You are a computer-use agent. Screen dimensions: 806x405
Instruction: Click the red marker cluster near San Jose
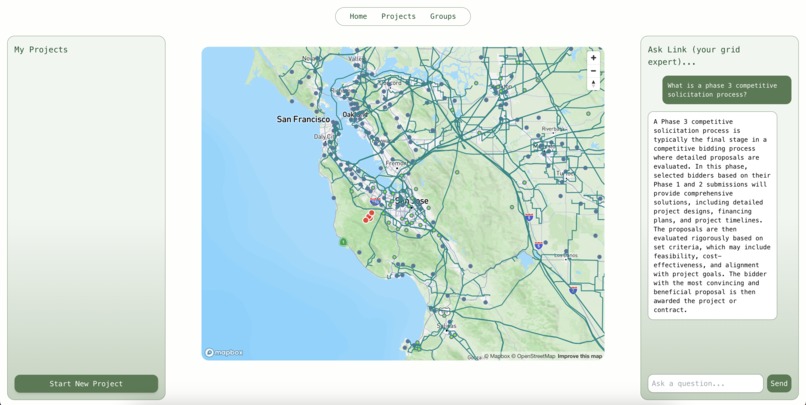(x=369, y=216)
